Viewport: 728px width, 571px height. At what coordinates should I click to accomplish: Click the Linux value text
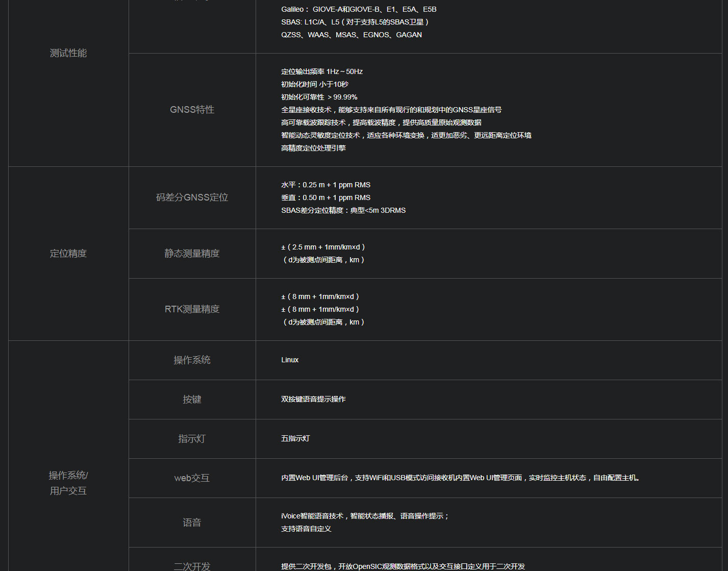pyautogui.click(x=290, y=360)
